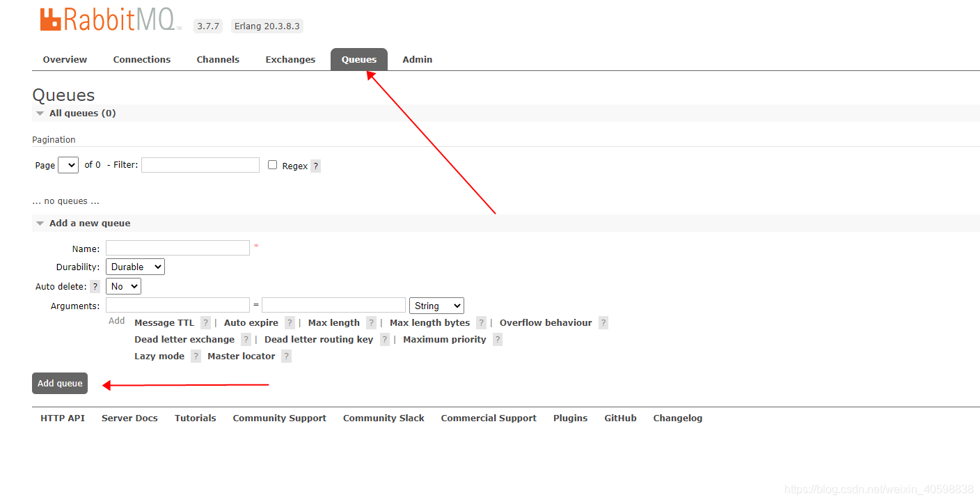Open the Community Slack link
Viewport: 980px width, 502px height.
pyautogui.click(x=384, y=418)
